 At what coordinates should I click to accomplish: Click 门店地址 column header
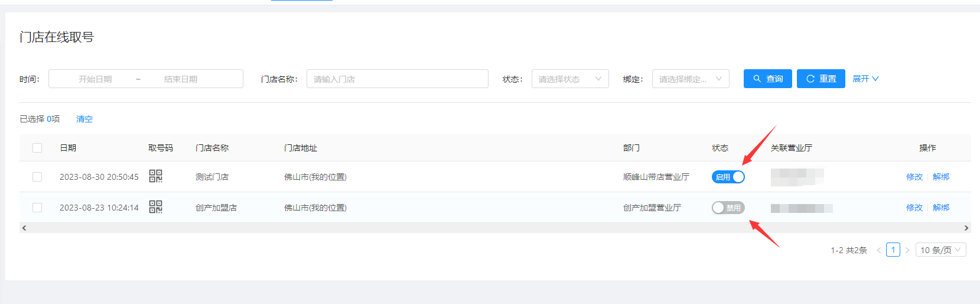[301, 148]
